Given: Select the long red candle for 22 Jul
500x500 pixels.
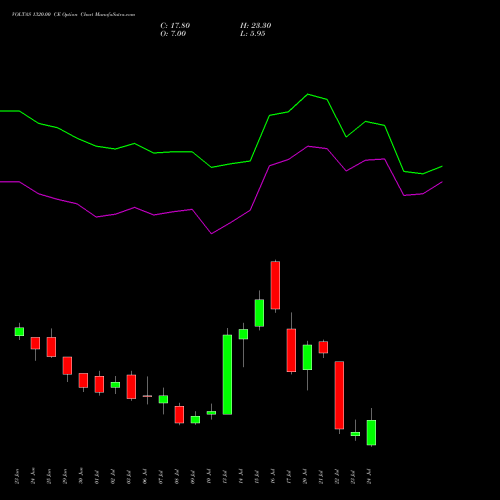Looking at the screenshot, I should pos(339,395).
